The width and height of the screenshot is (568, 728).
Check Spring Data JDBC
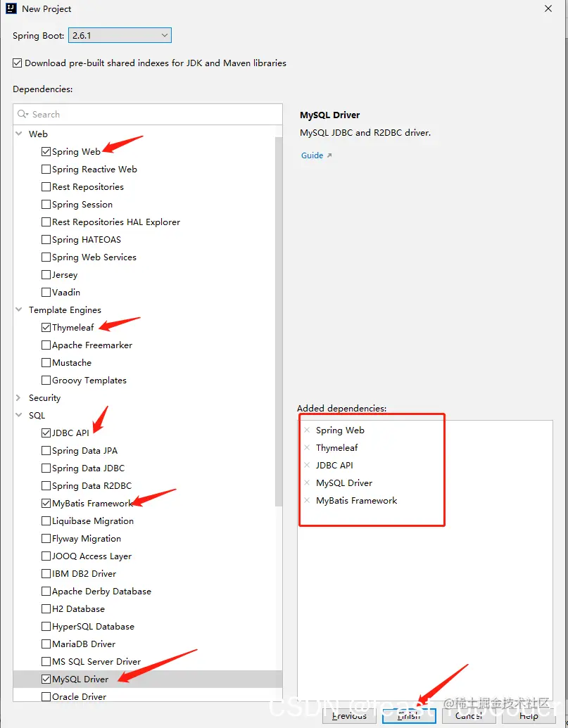(x=46, y=468)
